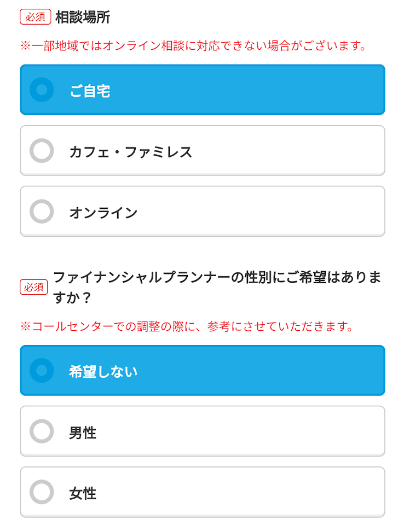Viewport: 404px width, 532px height.
Task: Click the ご自宅 option label text
Action: coord(90,91)
